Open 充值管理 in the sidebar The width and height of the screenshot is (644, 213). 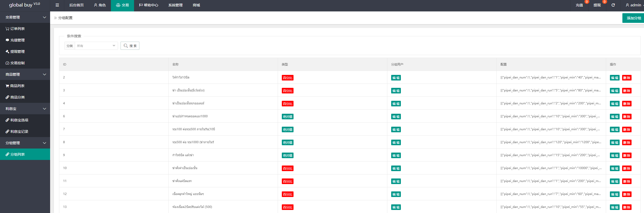click(x=15, y=40)
